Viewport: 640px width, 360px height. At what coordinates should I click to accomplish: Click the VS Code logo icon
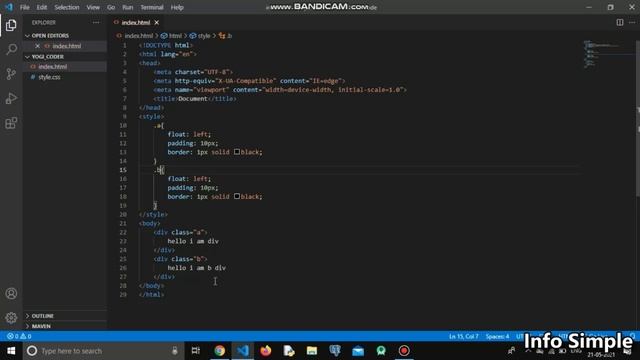coord(9,7)
